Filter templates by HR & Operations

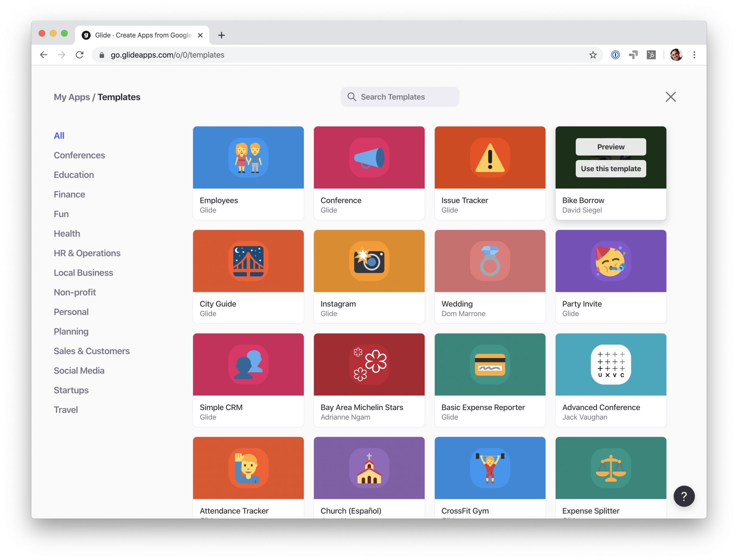tap(87, 253)
